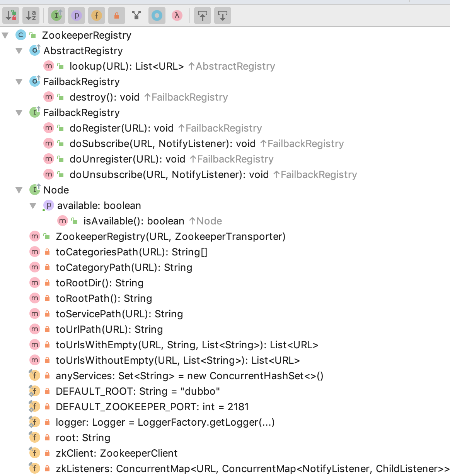Viewport: 450px width, 476px height.
Task: Toggle Show non-public members lock icon
Action: pyautogui.click(x=117, y=15)
